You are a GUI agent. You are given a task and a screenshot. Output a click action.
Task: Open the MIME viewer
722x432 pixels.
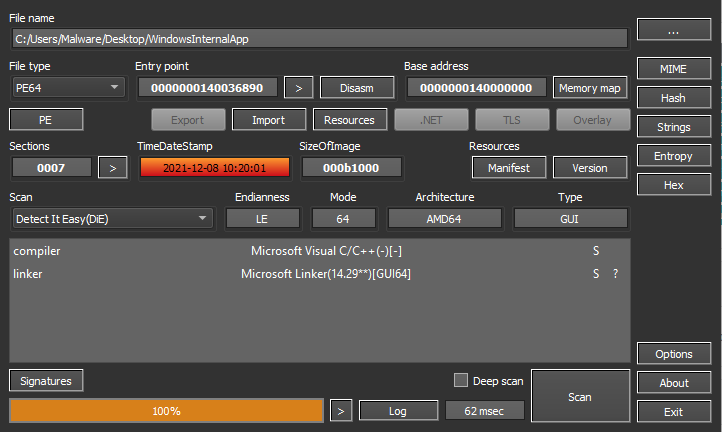[x=674, y=69]
